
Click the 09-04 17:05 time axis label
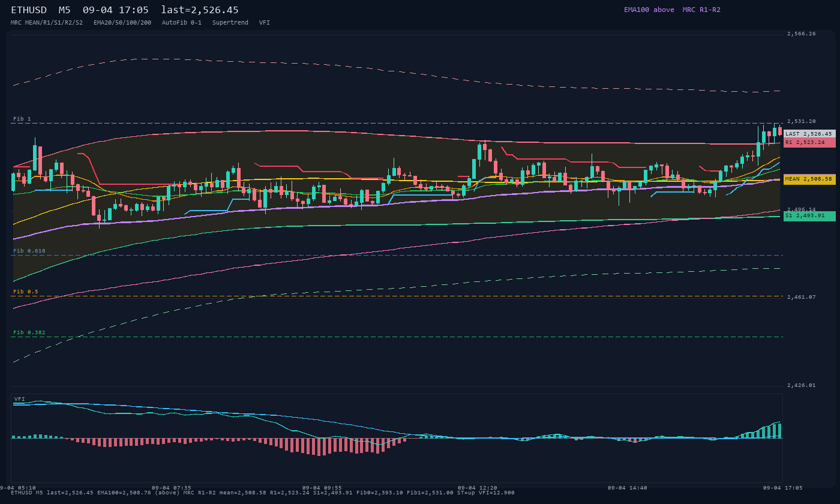[x=782, y=488]
